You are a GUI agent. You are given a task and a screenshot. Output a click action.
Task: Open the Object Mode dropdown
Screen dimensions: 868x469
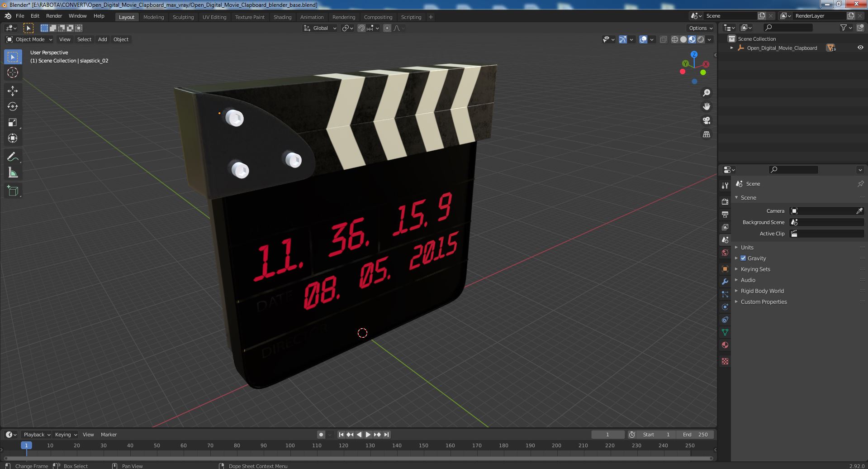pyautogui.click(x=29, y=39)
